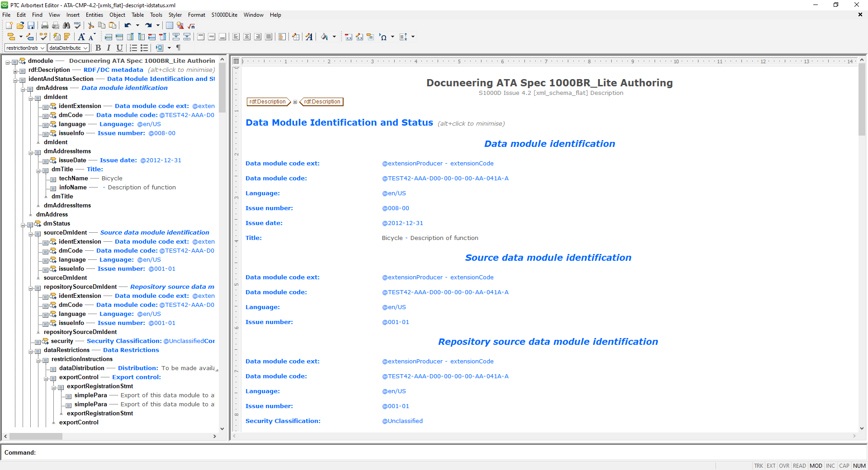Insert an equation with the √n icon
Viewport: 868px width, 470px height.
[191, 25]
